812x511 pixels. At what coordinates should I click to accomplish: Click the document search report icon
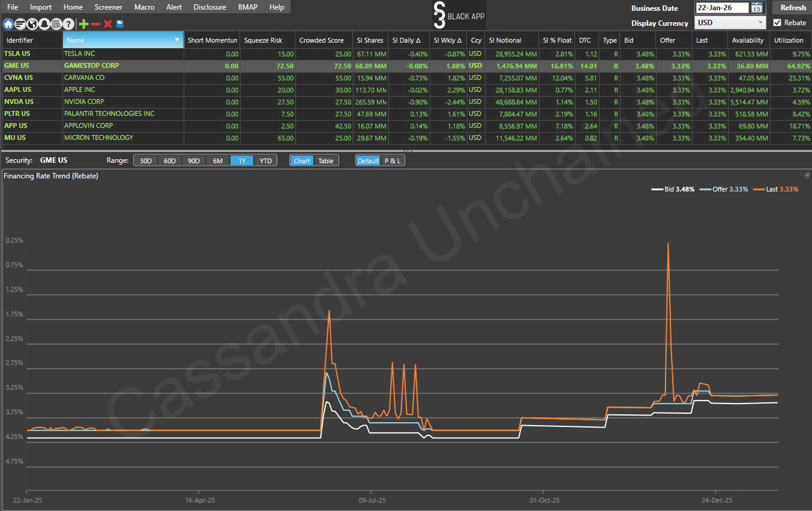[56, 24]
